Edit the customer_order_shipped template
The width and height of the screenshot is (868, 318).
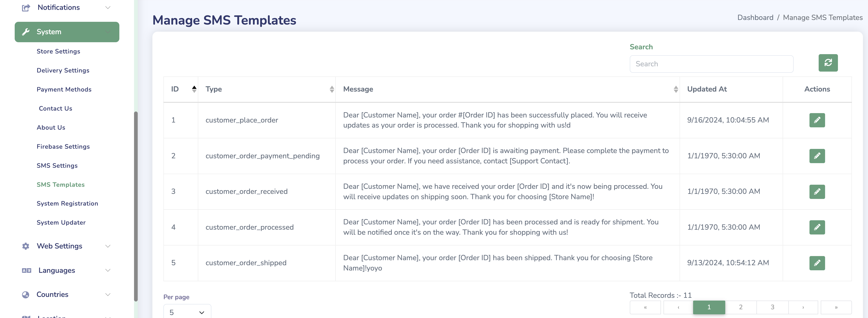817,263
